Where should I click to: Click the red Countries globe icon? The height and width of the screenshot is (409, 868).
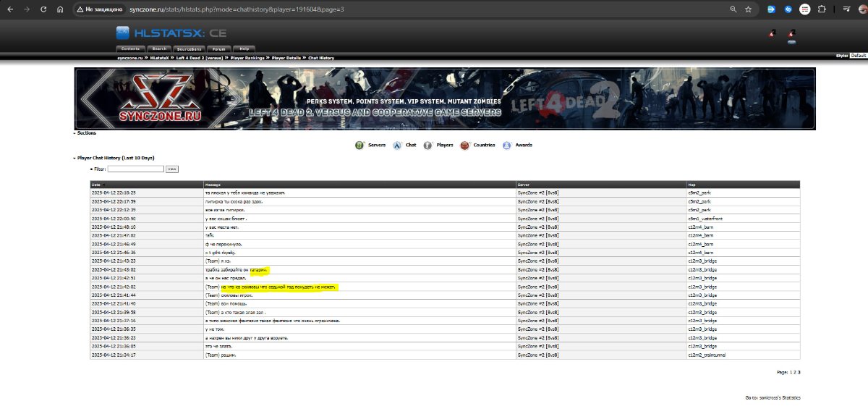(x=465, y=146)
